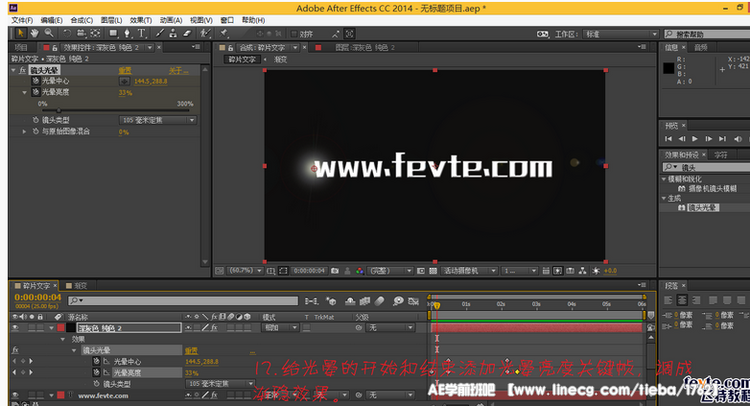This screenshot has width=750, height=406.
Task: Toggle stopwatch for 光晕亮度 in effect controls
Action: [x=35, y=92]
